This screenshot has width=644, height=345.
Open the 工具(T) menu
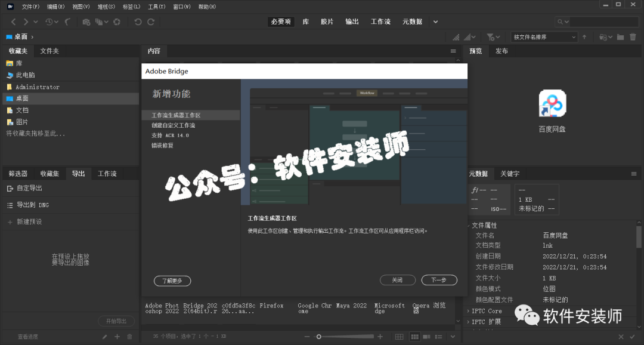[156, 7]
